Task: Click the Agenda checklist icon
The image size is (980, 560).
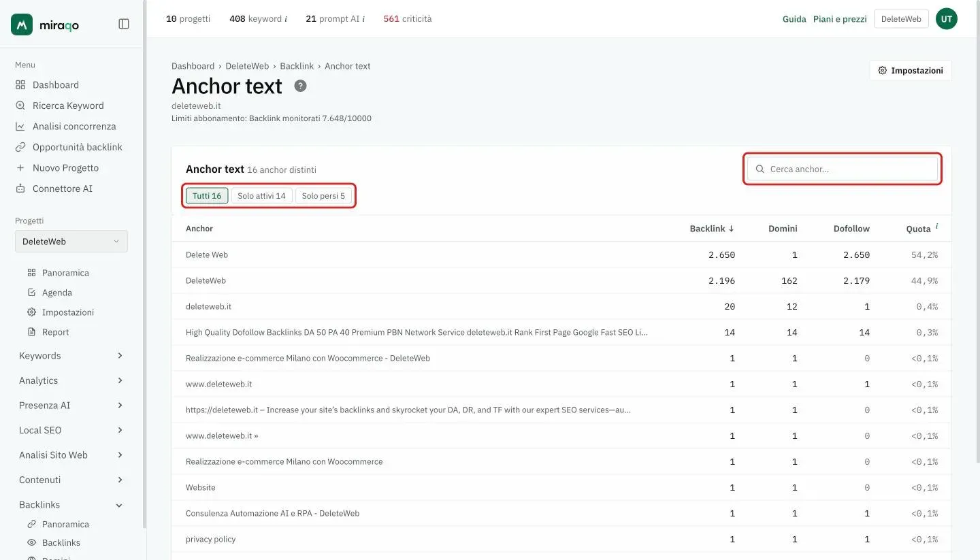Action: [x=31, y=293]
